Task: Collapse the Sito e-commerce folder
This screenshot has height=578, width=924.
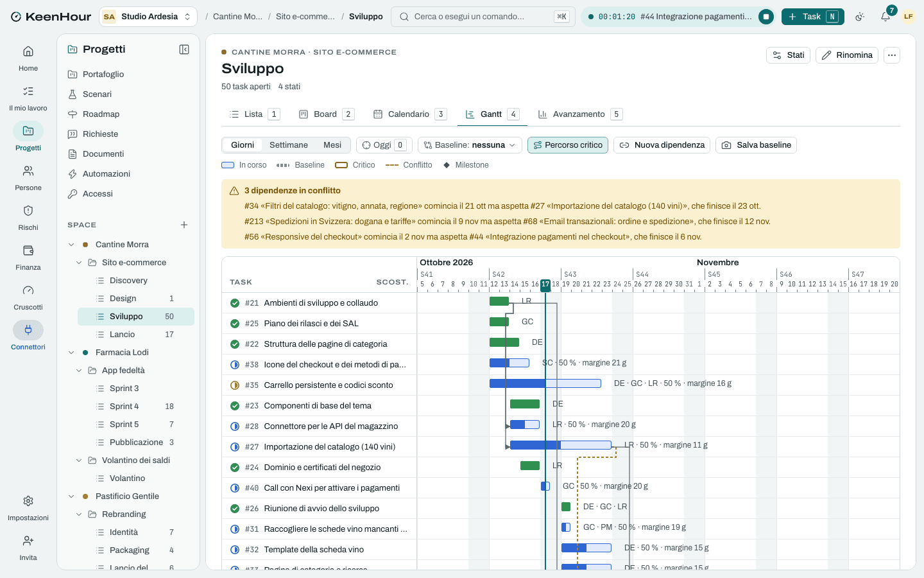Action: (79, 263)
